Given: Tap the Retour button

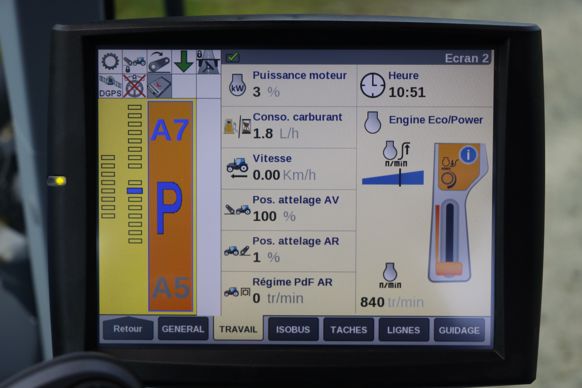Looking at the screenshot, I should (128, 329).
